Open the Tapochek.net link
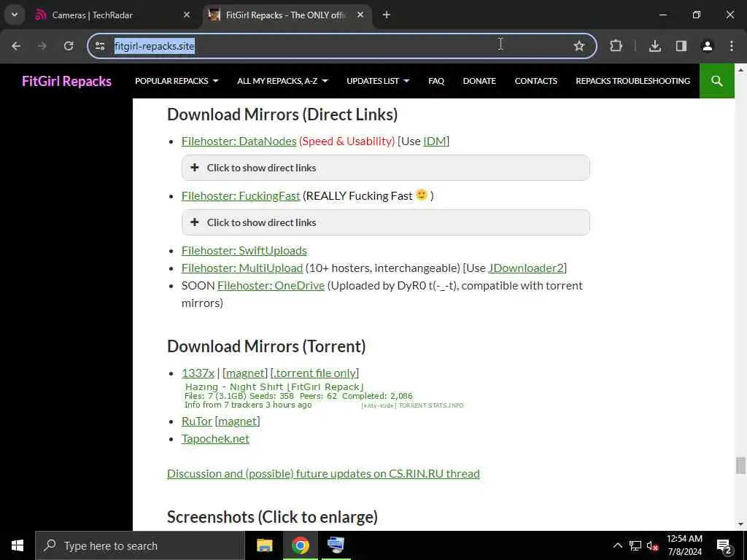 [215, 439]
